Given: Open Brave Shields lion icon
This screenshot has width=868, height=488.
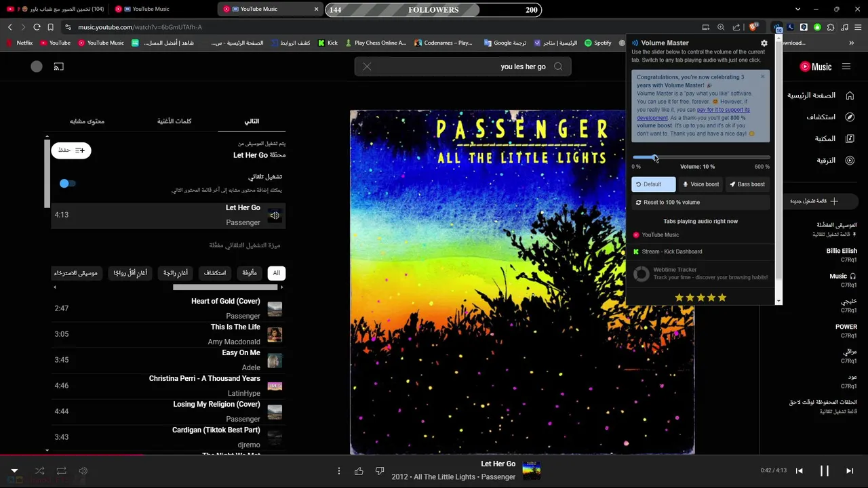Looking at the screenshot, I should coord(753,27).
